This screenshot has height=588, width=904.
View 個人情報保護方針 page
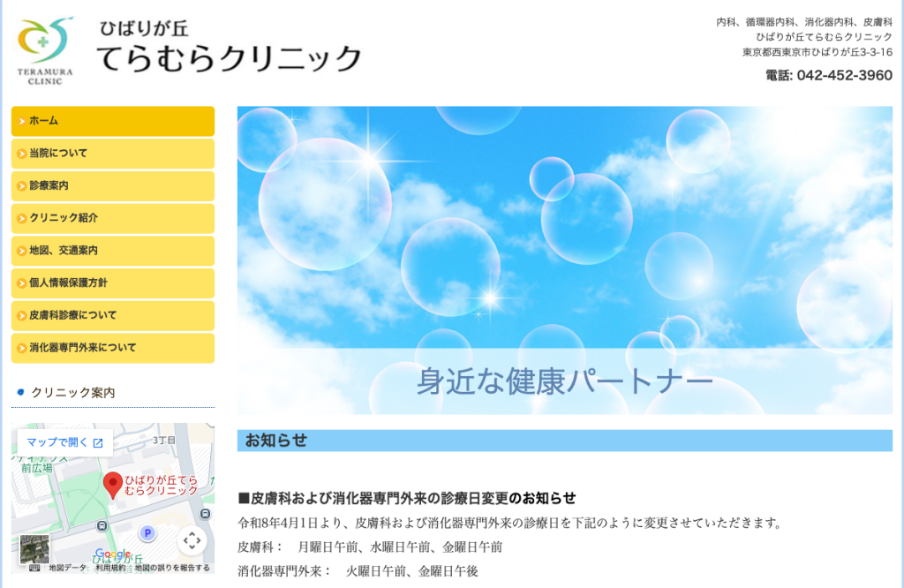click(x=113, y=283)
